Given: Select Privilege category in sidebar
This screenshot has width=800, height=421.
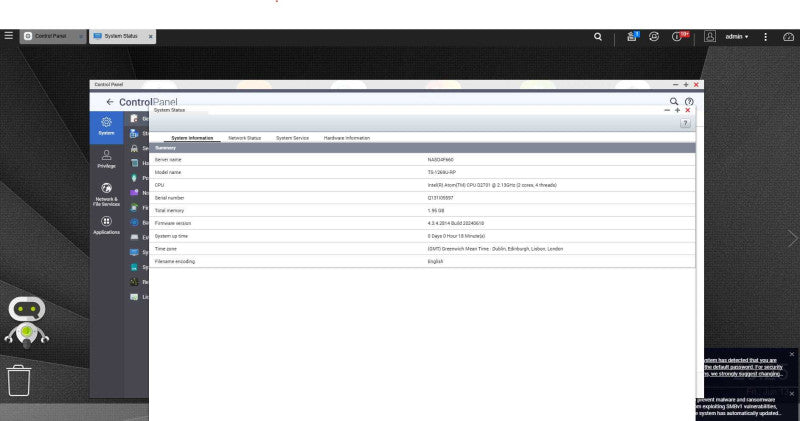Looking at the screenshot, I should coord(106,159).
